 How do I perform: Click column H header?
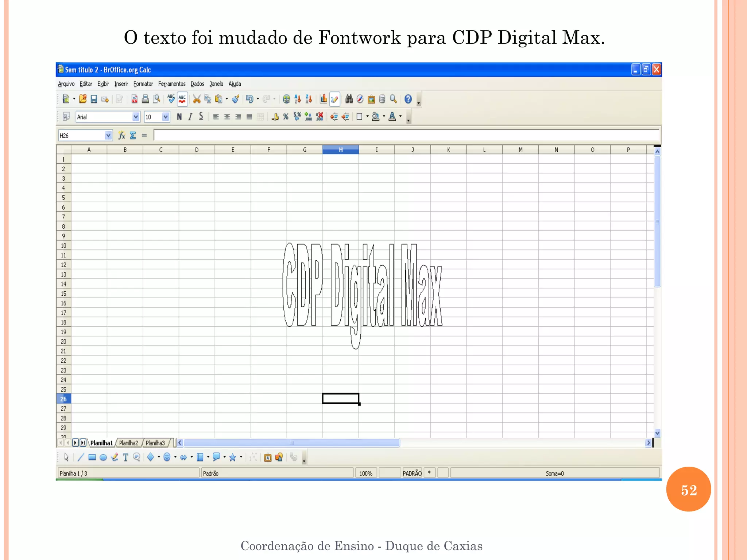point(341,150)
